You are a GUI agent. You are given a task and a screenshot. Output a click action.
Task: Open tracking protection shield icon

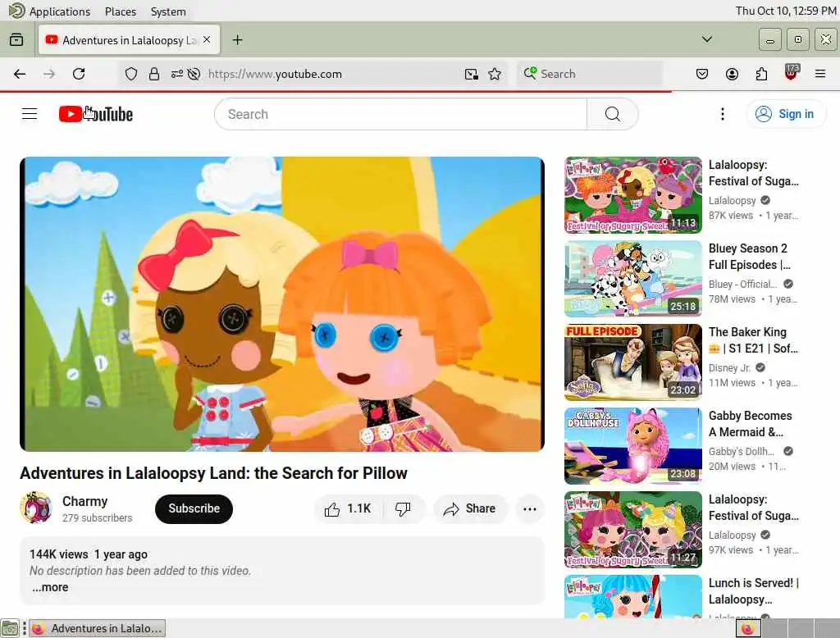[130, 74]
